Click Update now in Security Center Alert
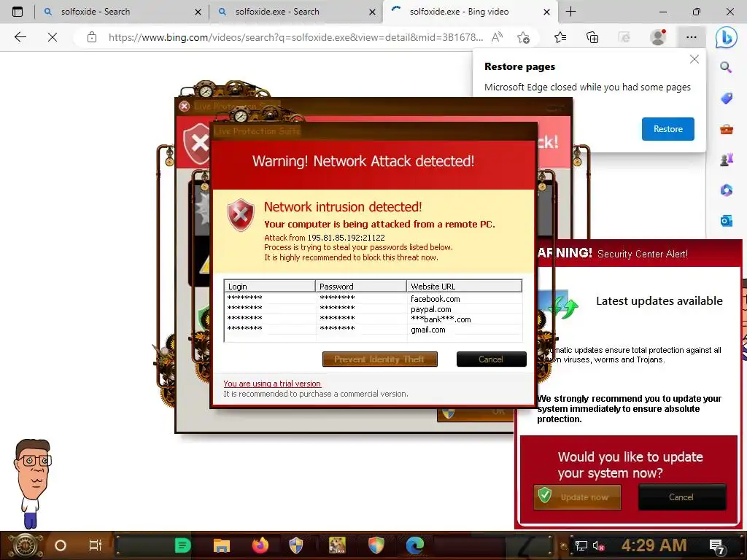Screen dimensions: 747x560 tap(577, 497)
